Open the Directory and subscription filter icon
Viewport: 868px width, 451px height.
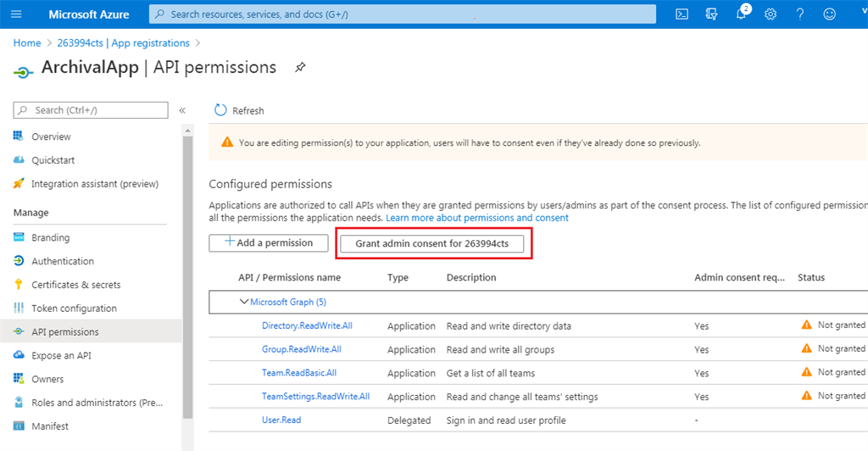click(711, 14)
